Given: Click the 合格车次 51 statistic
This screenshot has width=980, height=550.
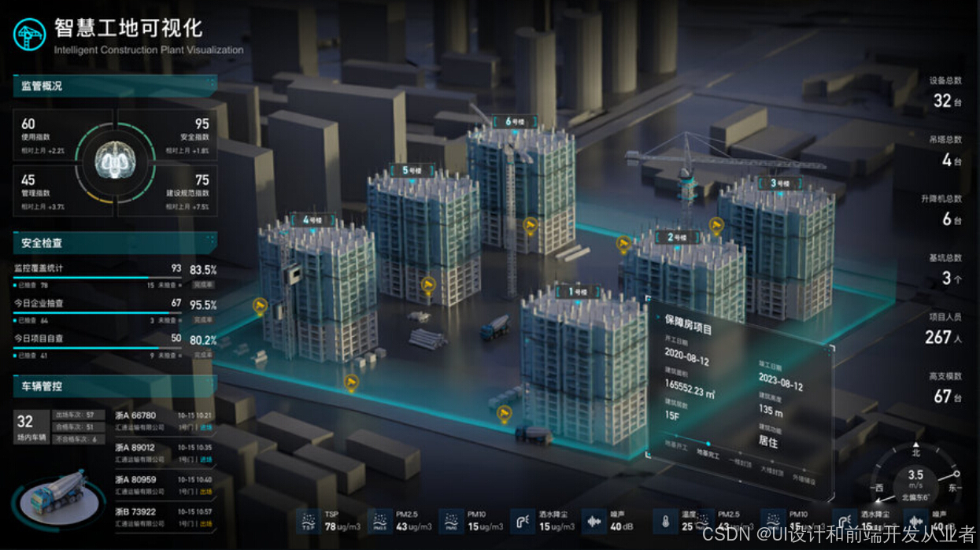Looking at the screenshot, I should (x=78, y=426).
